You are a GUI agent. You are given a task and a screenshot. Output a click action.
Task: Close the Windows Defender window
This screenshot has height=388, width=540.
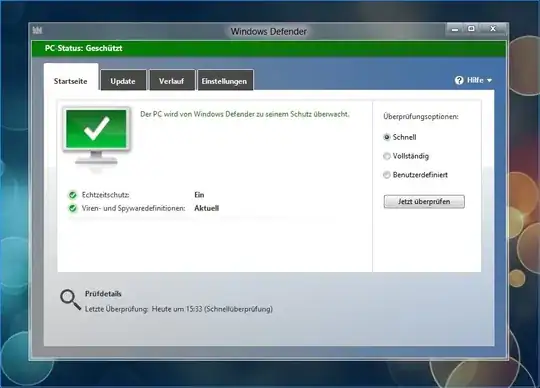pyautogui.click(x=493, y=29)
